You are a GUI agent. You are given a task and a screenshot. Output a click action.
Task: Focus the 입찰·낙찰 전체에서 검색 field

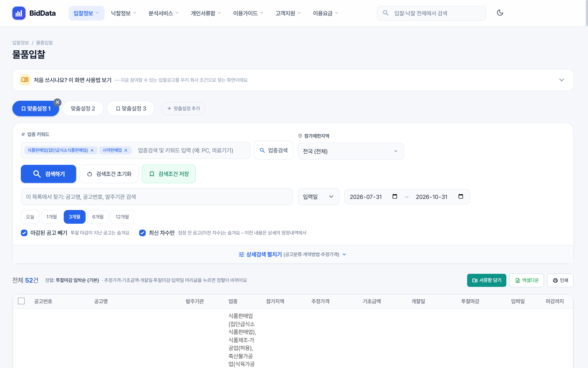[x=431, y=13]
